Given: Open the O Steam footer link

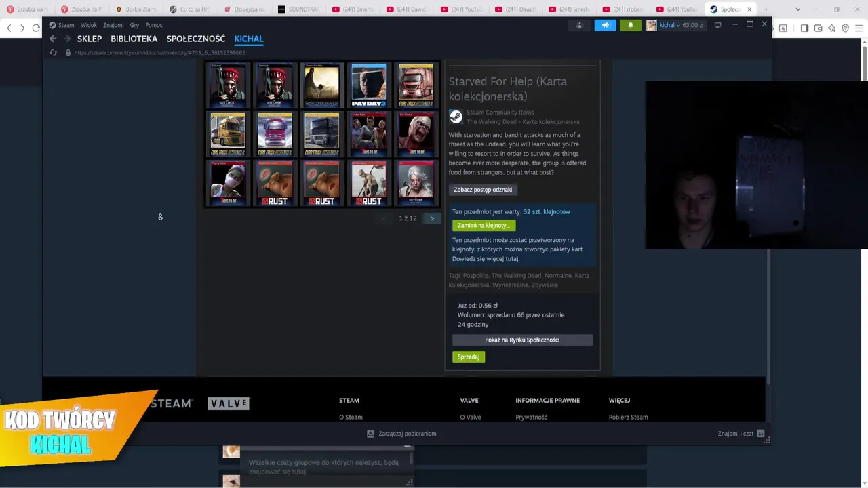Looking at the screenshot, I should click(351, 417).
